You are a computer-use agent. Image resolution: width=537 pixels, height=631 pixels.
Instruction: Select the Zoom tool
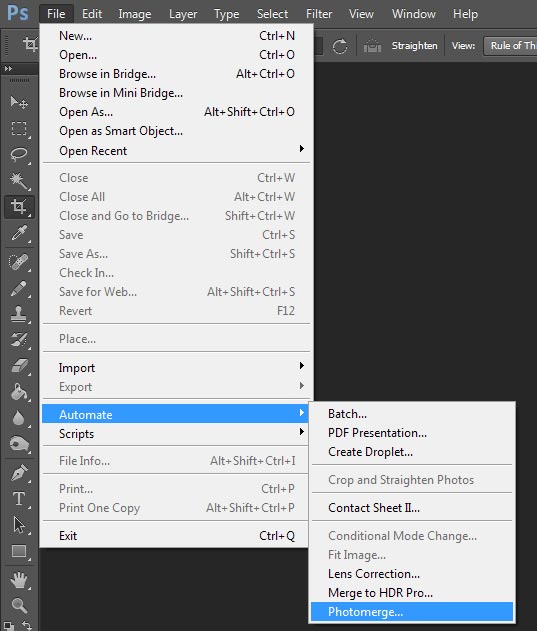[19, 605]
